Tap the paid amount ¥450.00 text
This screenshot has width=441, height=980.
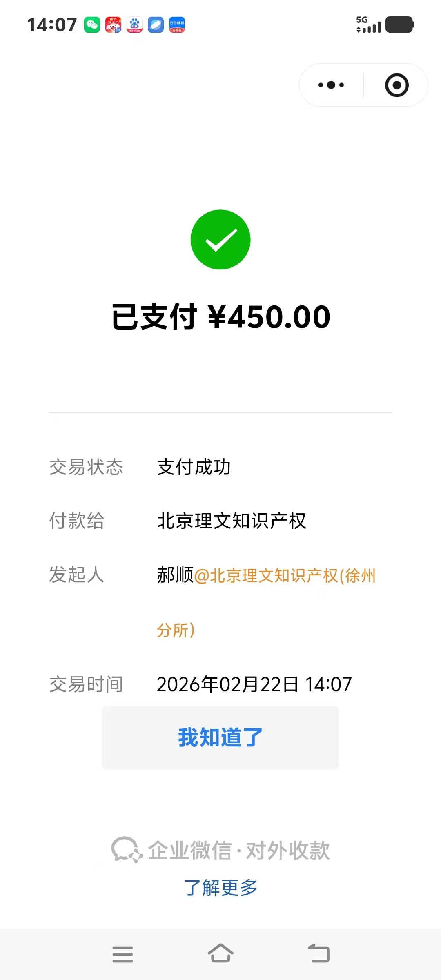[269, 317]
